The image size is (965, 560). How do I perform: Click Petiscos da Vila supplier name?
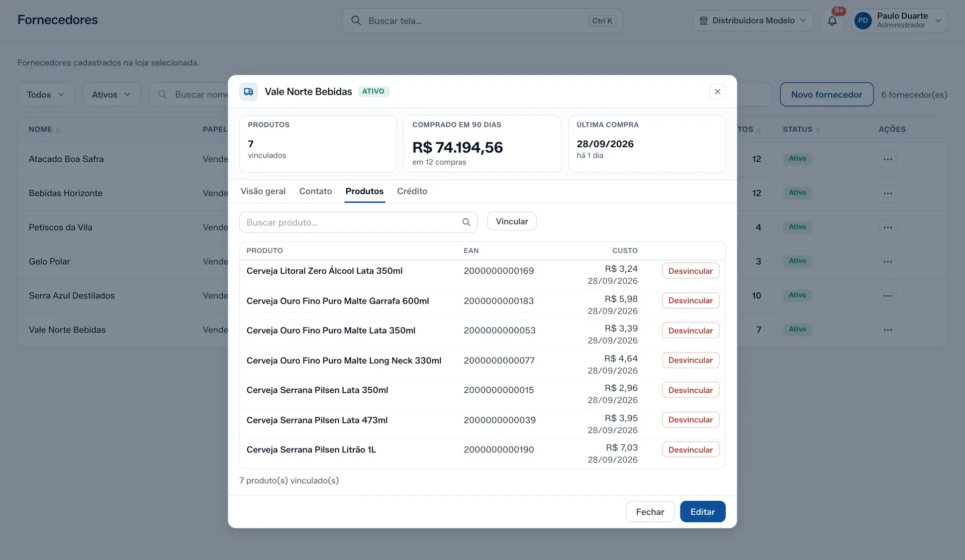[60, 228]
